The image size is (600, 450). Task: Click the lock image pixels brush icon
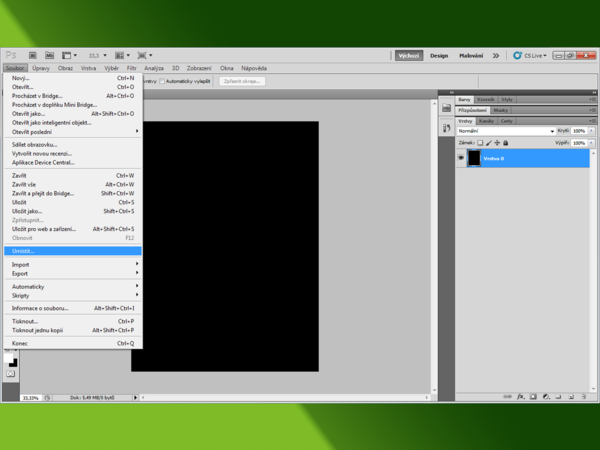[489, 142]
